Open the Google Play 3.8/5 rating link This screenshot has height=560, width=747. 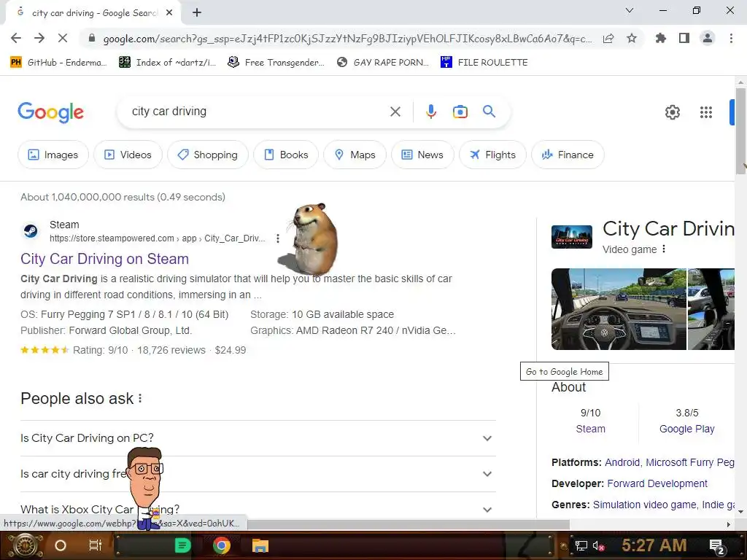pos(686,429)
